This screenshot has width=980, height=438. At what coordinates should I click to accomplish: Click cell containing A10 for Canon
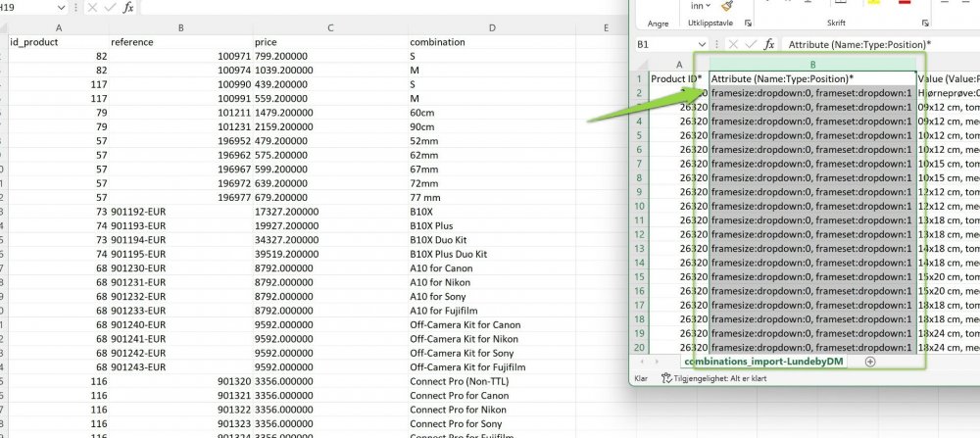click(x=492, y=268)
